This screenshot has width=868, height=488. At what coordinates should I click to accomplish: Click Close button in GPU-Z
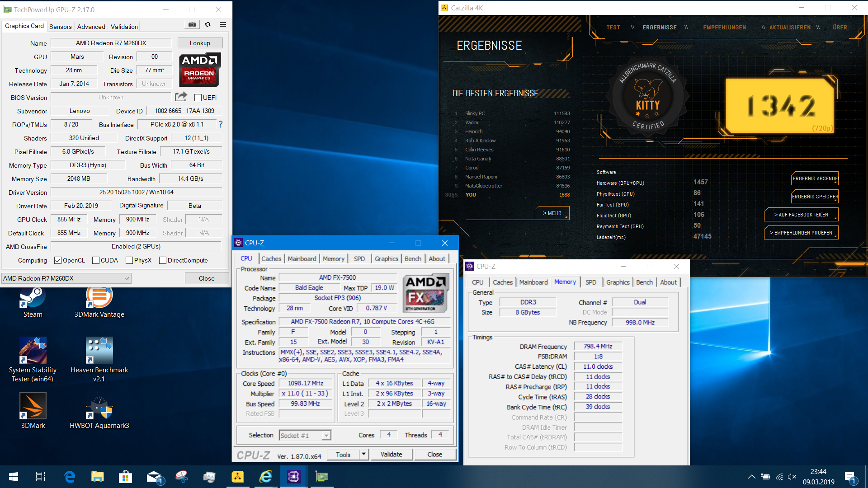[207, 278]
